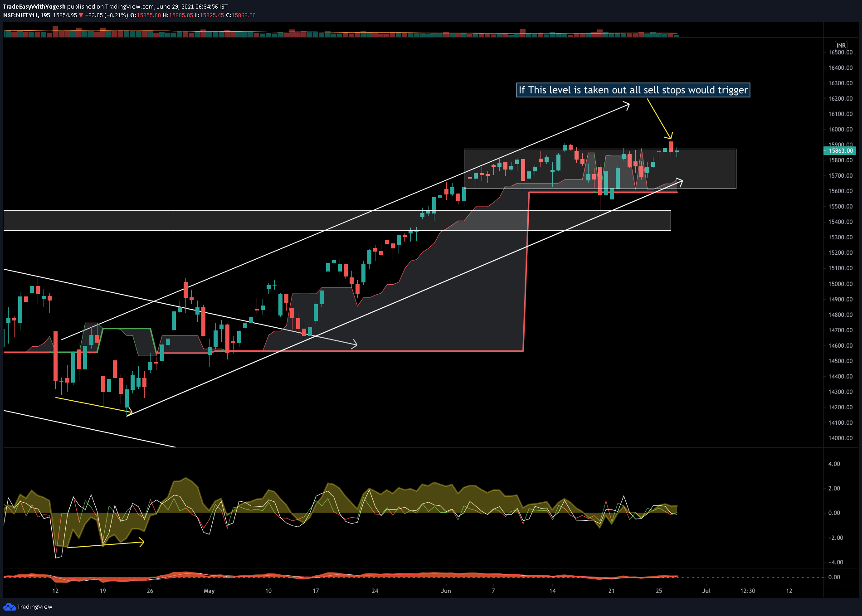This screenshot has height=616, width=862.
Task: Click the Jul label on time axis
Action: (706, 591)
